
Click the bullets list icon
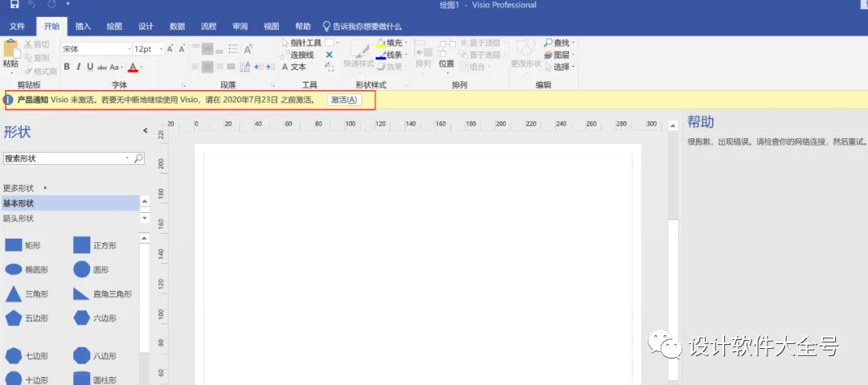[x=233, y=49]
